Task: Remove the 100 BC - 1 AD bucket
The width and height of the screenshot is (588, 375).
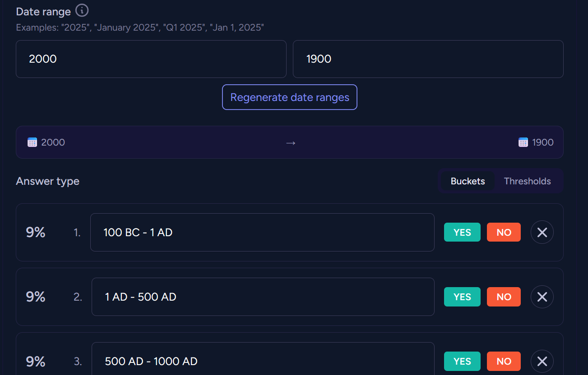Action: pos(542,232)
